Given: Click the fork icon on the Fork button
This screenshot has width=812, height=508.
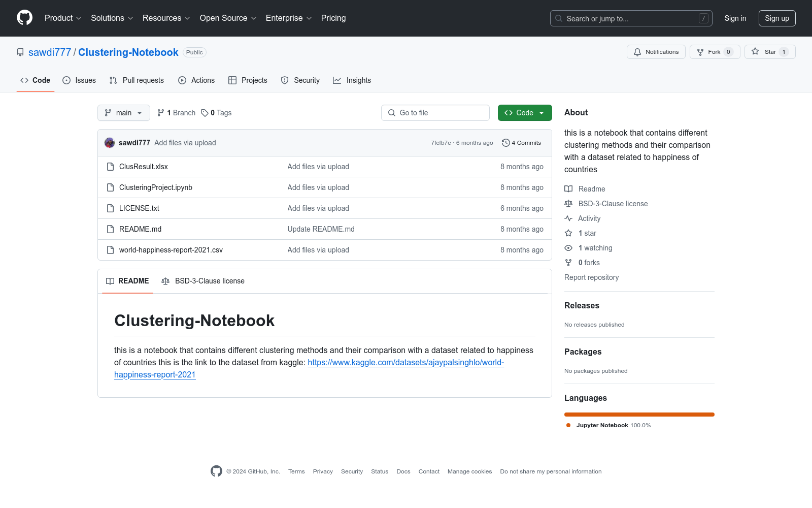Looking at the screenshot, I should 700,52.
